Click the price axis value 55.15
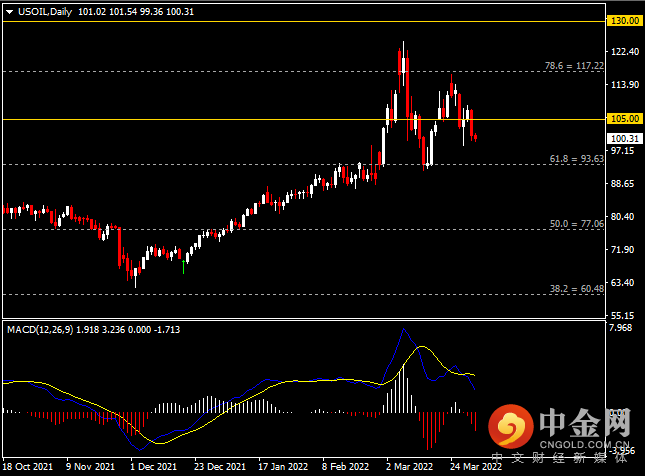 point(622,316)
